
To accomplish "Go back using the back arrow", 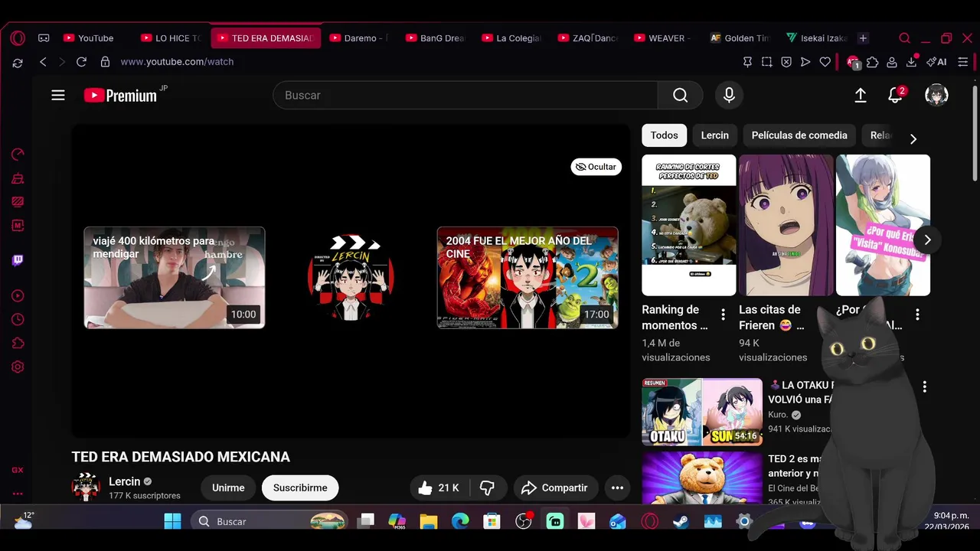I will point(43,62).
